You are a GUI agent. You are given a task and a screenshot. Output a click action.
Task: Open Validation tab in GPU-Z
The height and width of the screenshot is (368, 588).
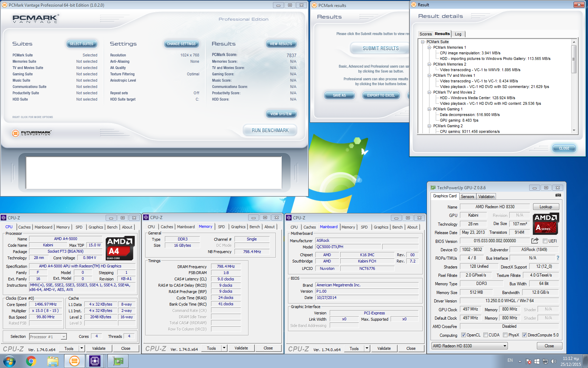click(x=486, y=197)
